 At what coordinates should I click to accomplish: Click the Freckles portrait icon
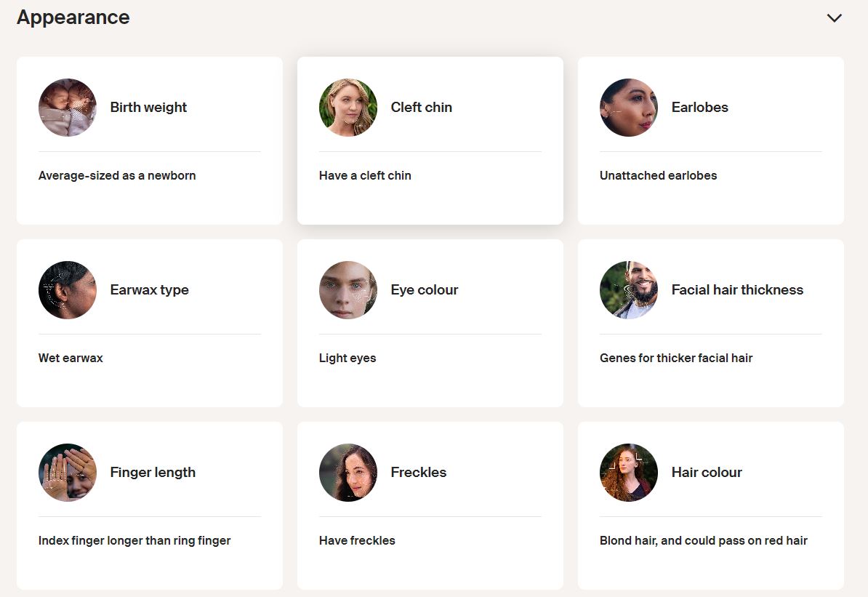pyautogui.click(x=348, y=473)
